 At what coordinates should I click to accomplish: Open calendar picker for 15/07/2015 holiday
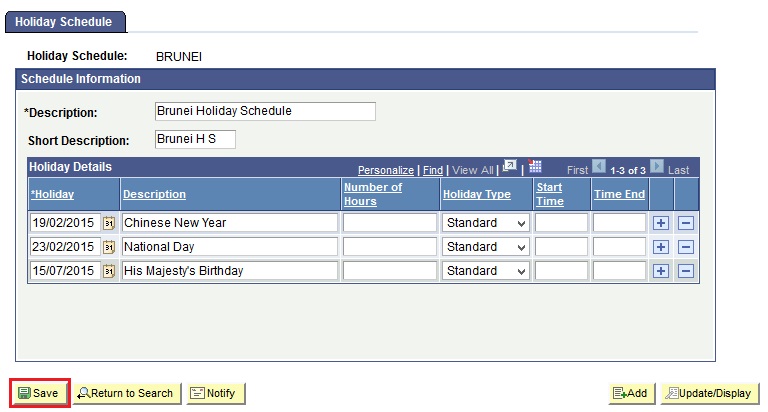click(x=109, y=271)
